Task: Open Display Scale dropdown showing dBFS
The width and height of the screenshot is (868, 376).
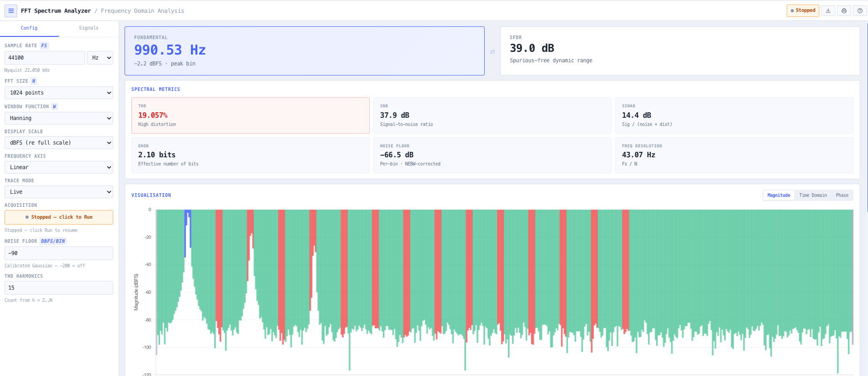Action: (59, 143)
